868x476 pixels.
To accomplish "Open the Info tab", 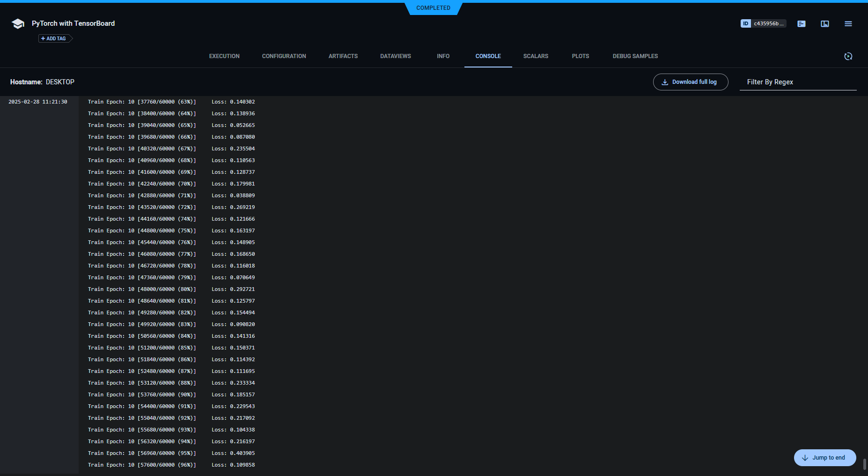I will pyautogui.click(x=443, y=56).
